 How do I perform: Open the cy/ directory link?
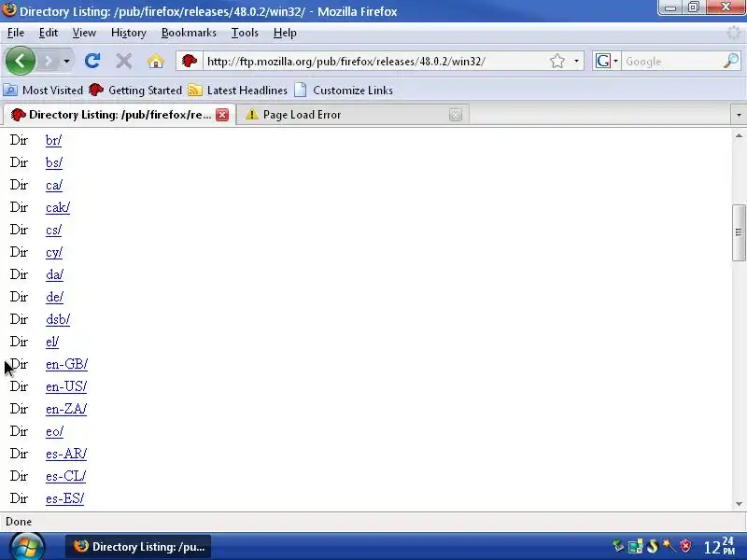[x=54, y=252]
